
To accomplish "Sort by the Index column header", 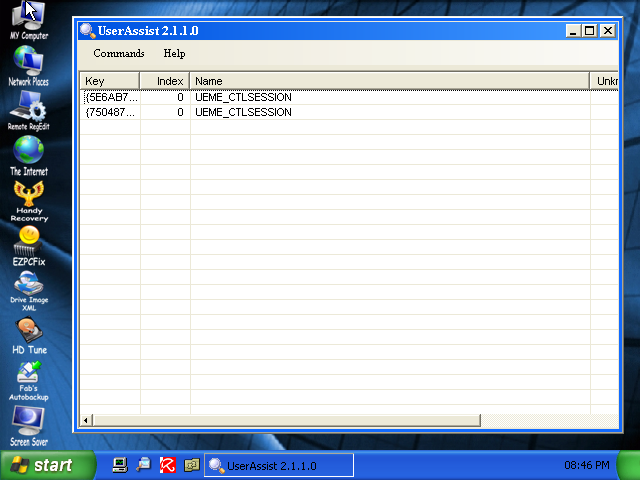I will (x=165, y=80).
